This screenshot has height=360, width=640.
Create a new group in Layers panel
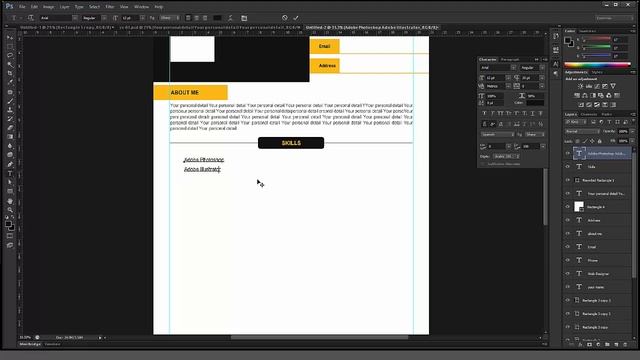coord(607,345)
